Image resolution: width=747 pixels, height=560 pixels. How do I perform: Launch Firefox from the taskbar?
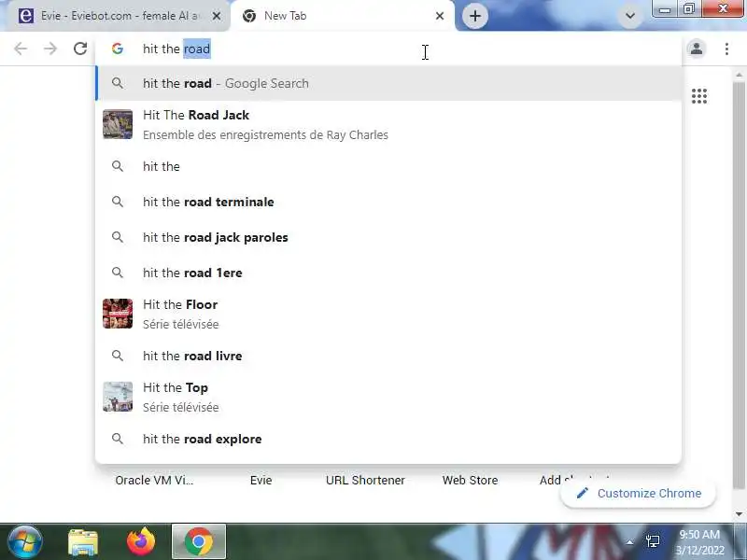(141, 542)
